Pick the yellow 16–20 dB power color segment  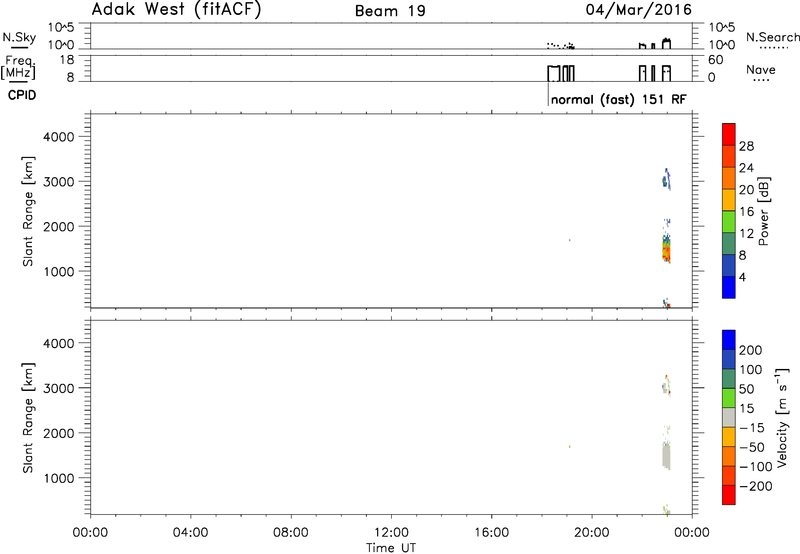[729, 199]
